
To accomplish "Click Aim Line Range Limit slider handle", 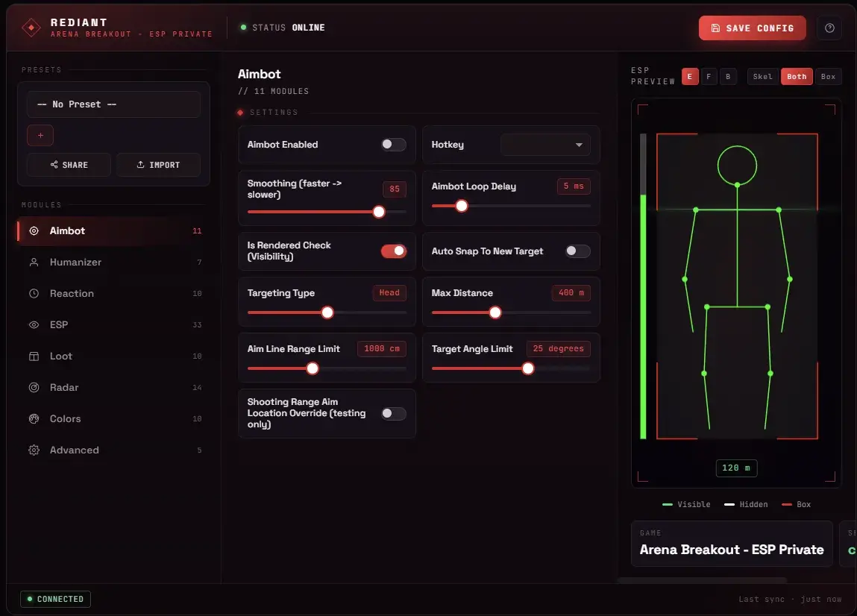I will [x=313, y=368].
